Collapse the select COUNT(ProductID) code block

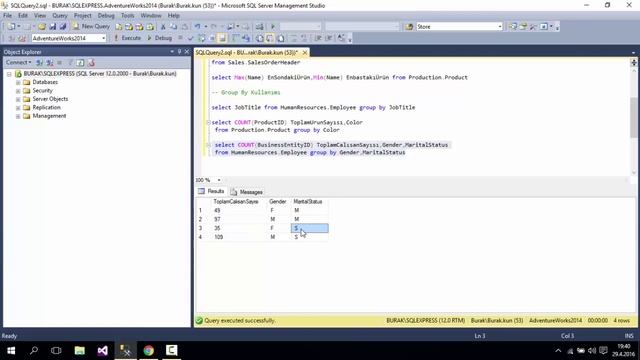click(208, 122)
